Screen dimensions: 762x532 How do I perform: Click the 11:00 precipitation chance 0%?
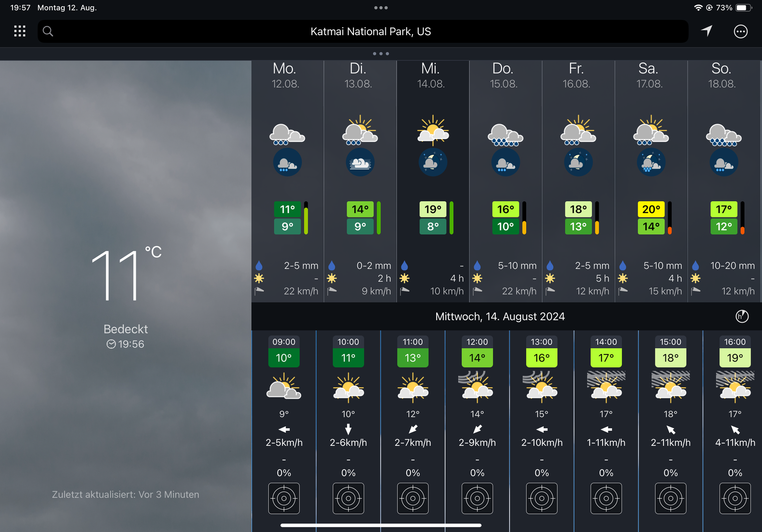[x=413, y=473]
